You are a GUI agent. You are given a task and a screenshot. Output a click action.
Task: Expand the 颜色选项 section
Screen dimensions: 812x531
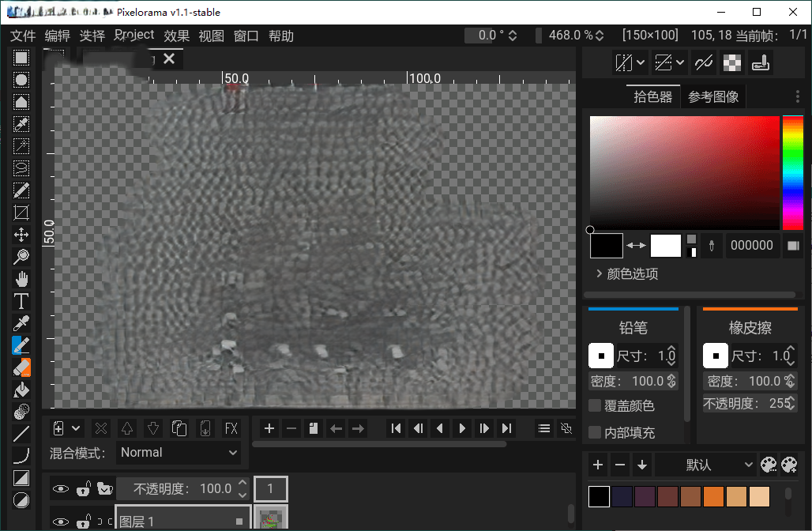tap(628, 273)
